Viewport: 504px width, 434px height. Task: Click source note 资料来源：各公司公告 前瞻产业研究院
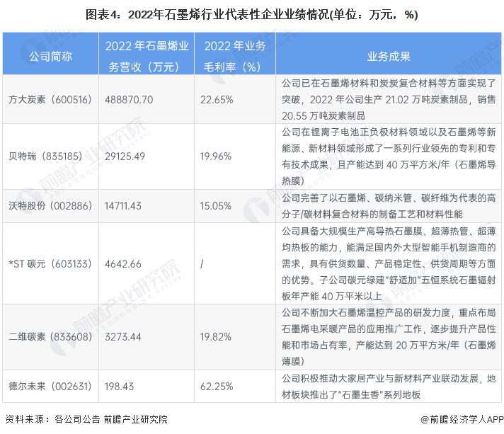tap(86, 420)
